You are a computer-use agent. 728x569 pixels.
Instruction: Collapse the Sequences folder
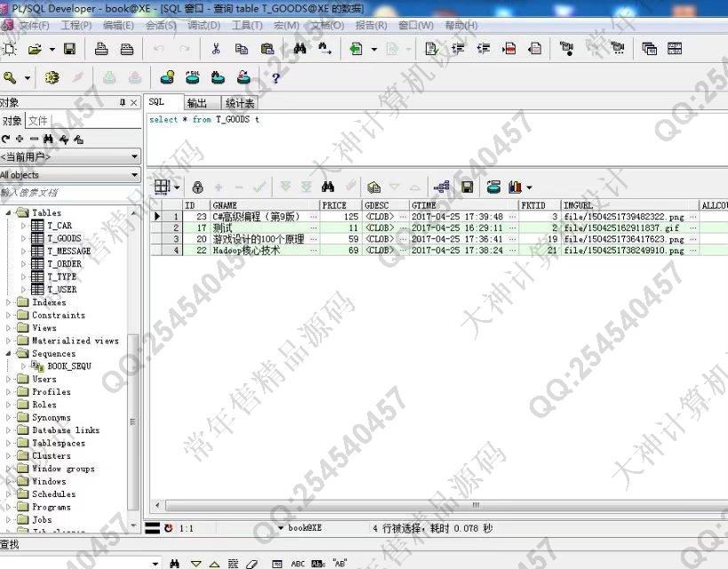point(8,354)
